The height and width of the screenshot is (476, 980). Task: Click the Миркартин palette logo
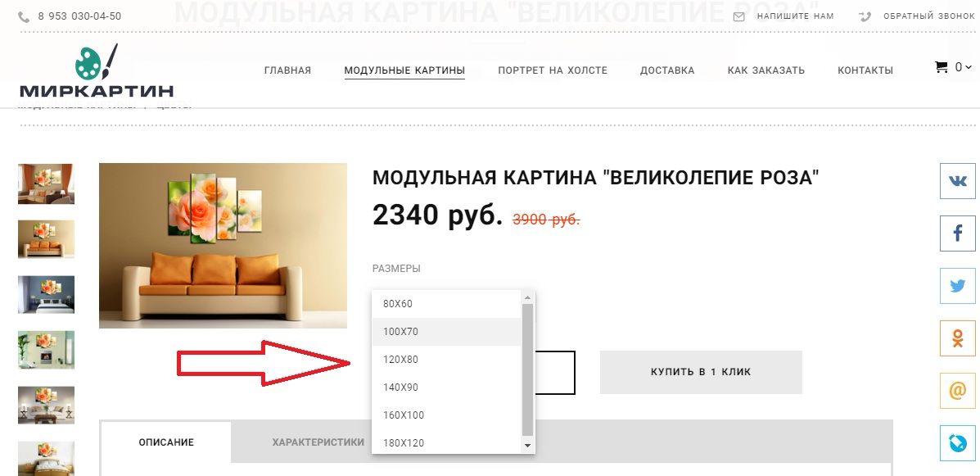click(x=97, y=70)
